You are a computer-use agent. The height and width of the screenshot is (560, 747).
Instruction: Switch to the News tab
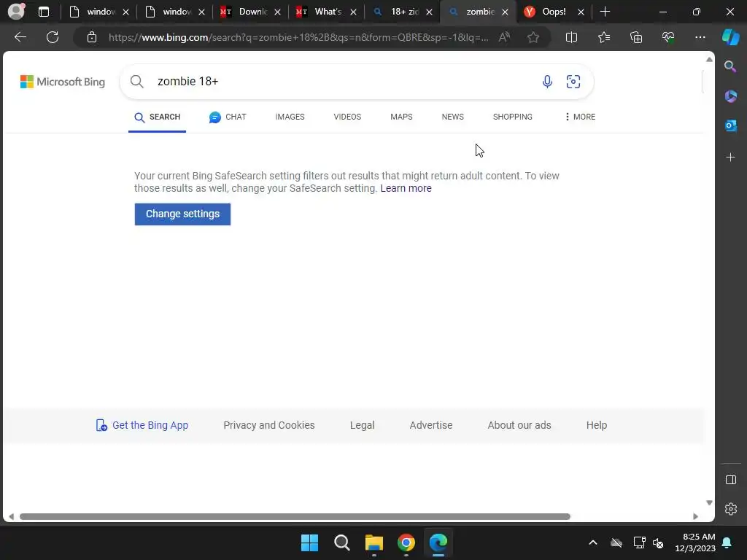pyautogui.click(x=452, y=117)
